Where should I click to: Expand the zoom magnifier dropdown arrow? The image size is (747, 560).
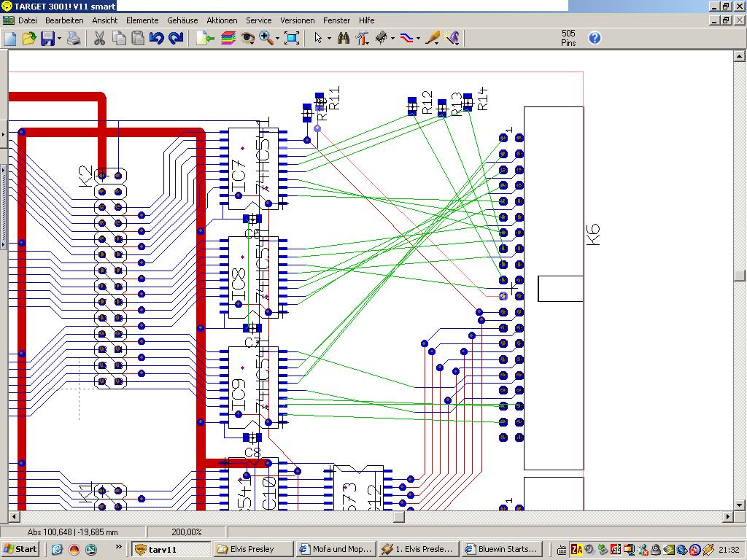[x=276, y=39]
